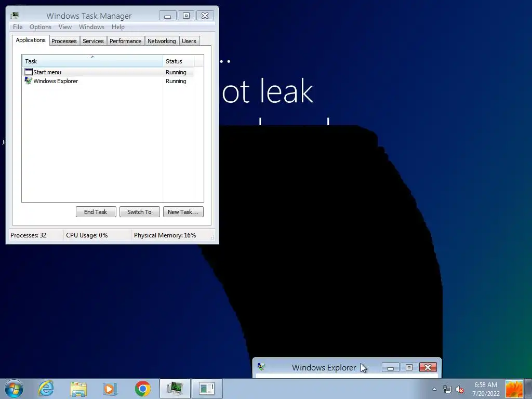Image resolution: width=532 pixels, height=399 pixels.
Task: Select Windows Explorer task row icon
Action: point(29,81)
